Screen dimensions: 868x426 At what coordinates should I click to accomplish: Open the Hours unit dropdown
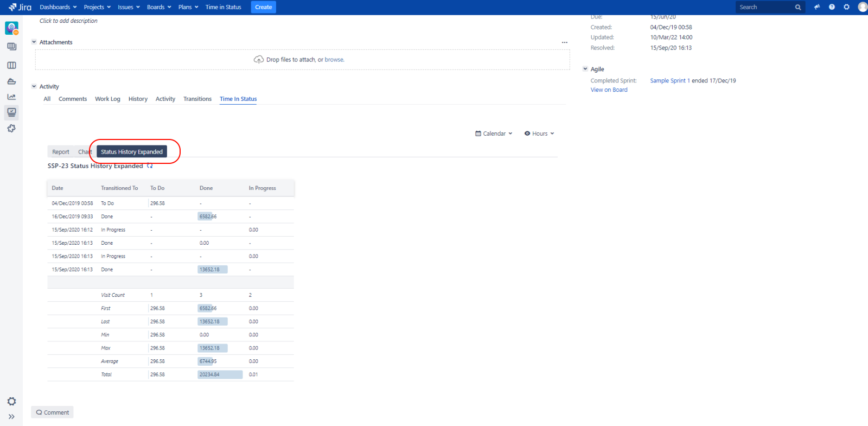click(539, 133)
